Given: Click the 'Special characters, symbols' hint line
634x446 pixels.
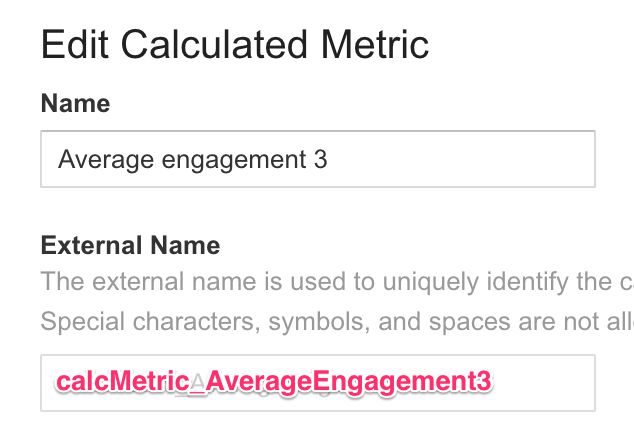Looking at the screenshot, I should point(337,322).
